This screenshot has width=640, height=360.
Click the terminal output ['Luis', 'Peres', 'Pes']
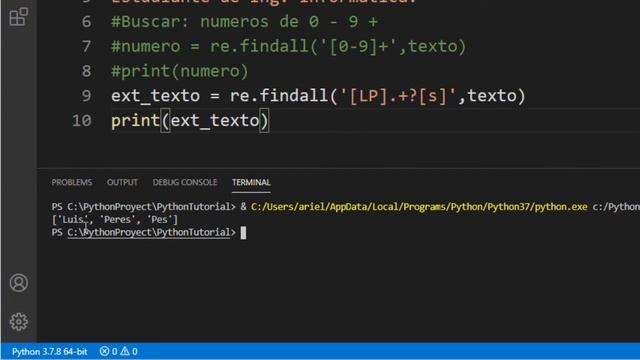tap(115, 220)
